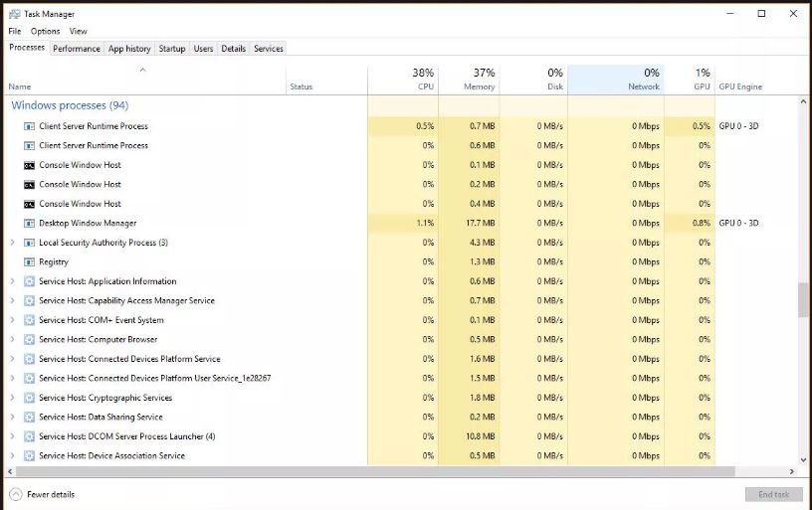Screen dimensions: 812x510
Task: Click the vertical scrollbar down arrow
Action: click(803, 459)
